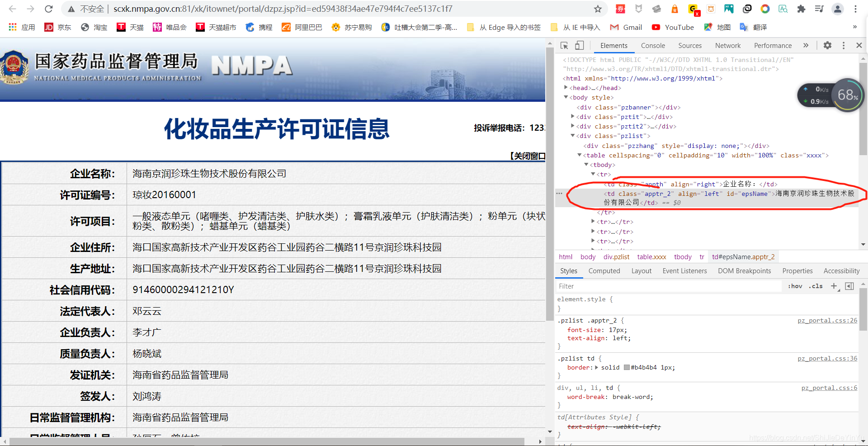Screen dimensions: 868x446
Task: Open the 天猫超市 bookmark
Action: pyautogui.click(x=216, y=27)
